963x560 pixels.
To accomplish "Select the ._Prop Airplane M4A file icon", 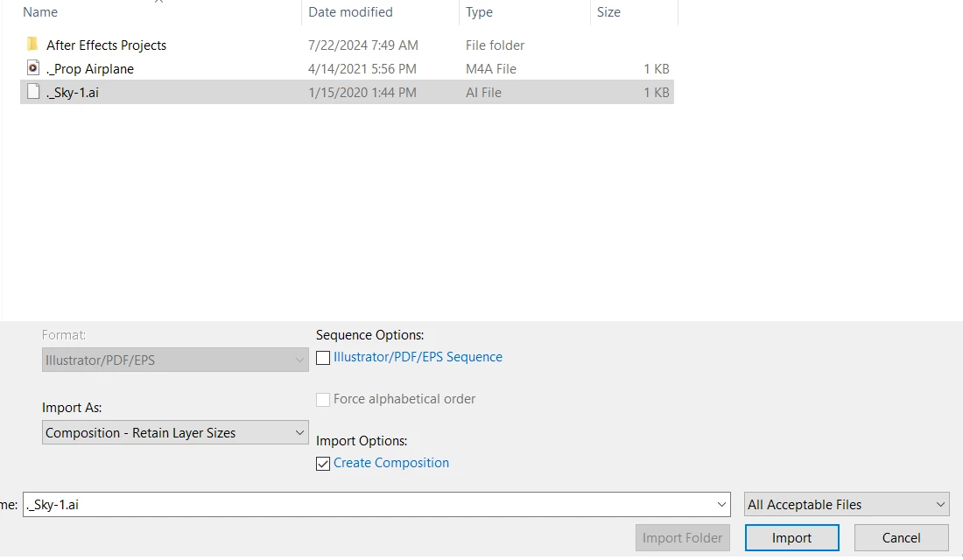I will [33, 67].
